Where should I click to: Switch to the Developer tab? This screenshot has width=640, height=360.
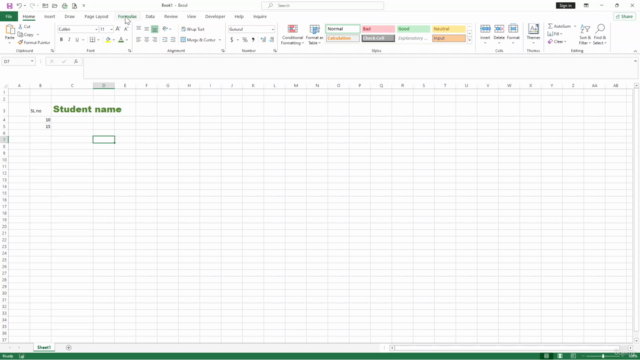(x=215, y=17)
